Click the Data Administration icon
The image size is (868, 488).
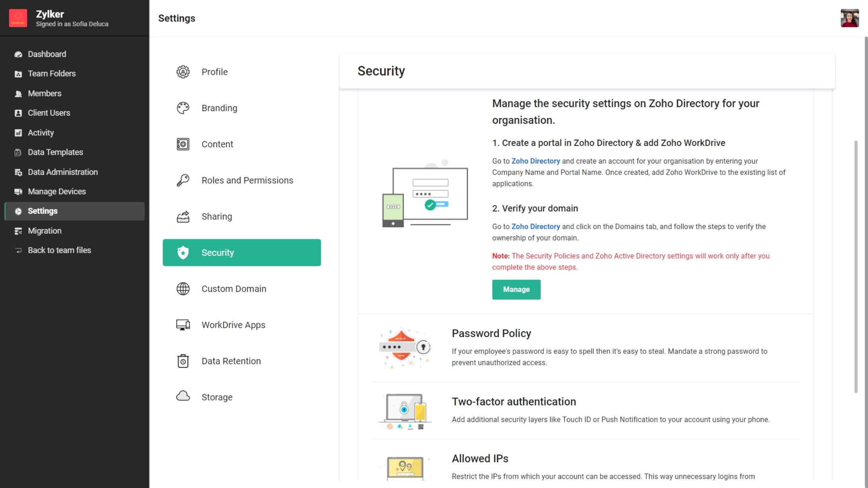tap(18, 172)
